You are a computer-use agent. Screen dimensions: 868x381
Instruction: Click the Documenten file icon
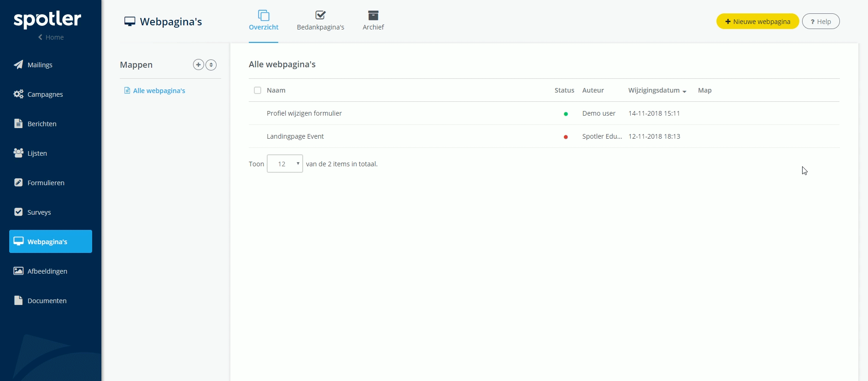tap(18, 300)
